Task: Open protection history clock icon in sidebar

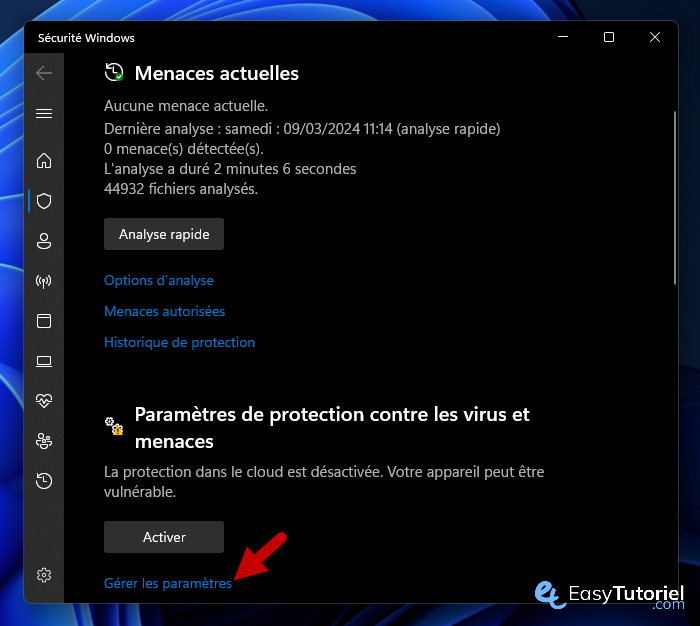Action: click(44, 481)
